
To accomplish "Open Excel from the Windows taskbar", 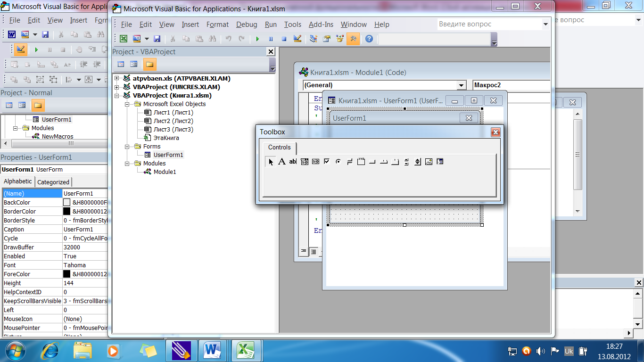I will click(x=245, y=351).
